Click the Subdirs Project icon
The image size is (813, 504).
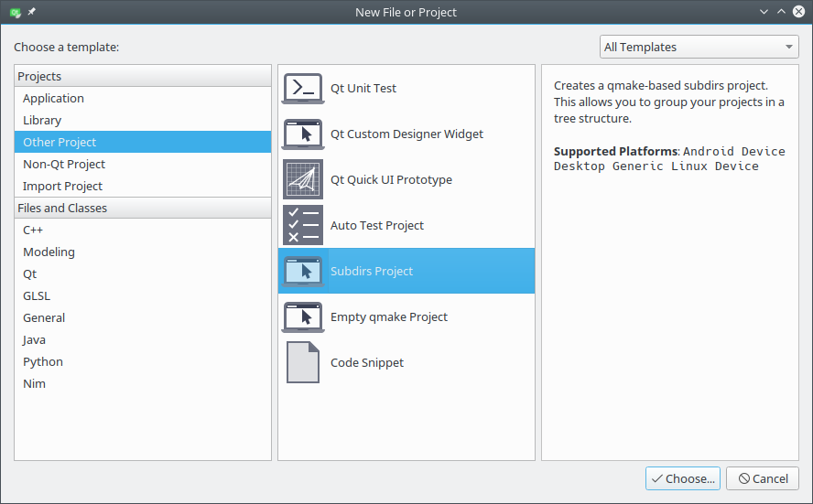303,271
